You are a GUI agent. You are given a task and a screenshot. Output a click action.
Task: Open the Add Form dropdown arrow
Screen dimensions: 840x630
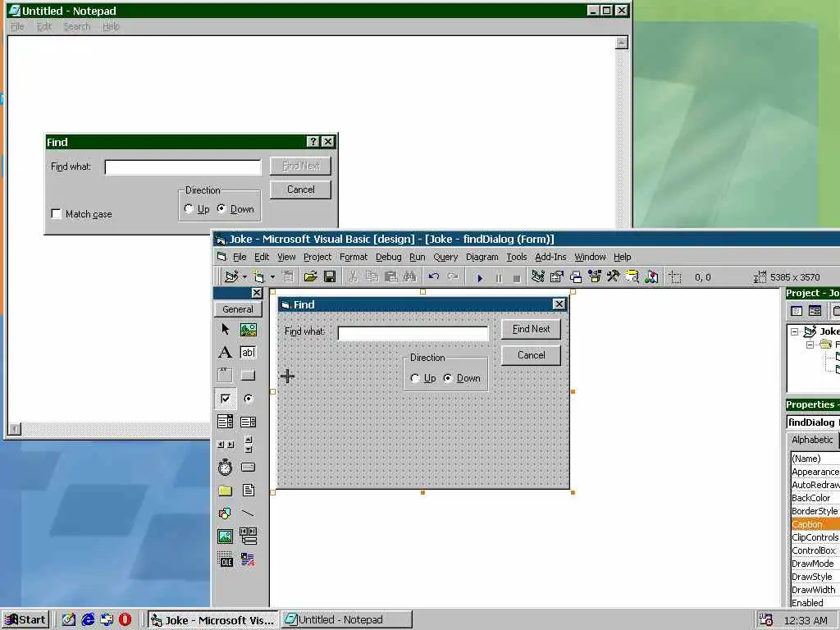[x=272, y=277]
